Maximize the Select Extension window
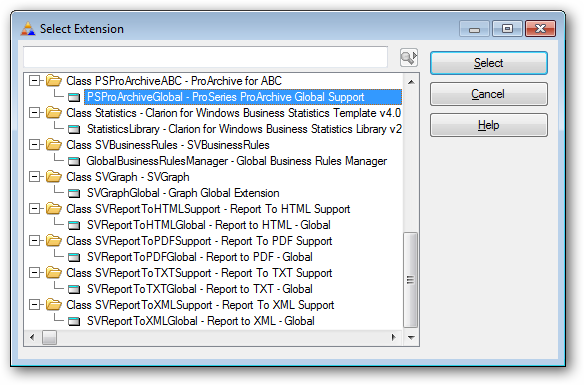 pyautogui.click(x=507, y=29)
